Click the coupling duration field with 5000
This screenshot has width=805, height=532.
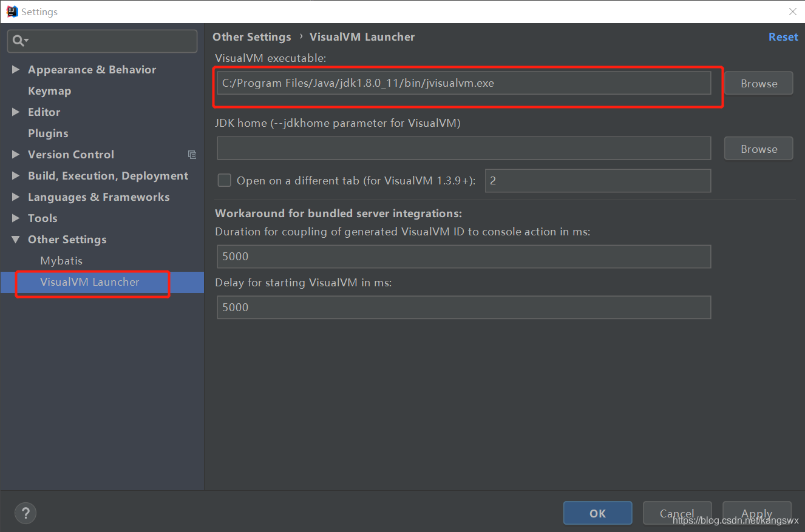tap(464, 257)
